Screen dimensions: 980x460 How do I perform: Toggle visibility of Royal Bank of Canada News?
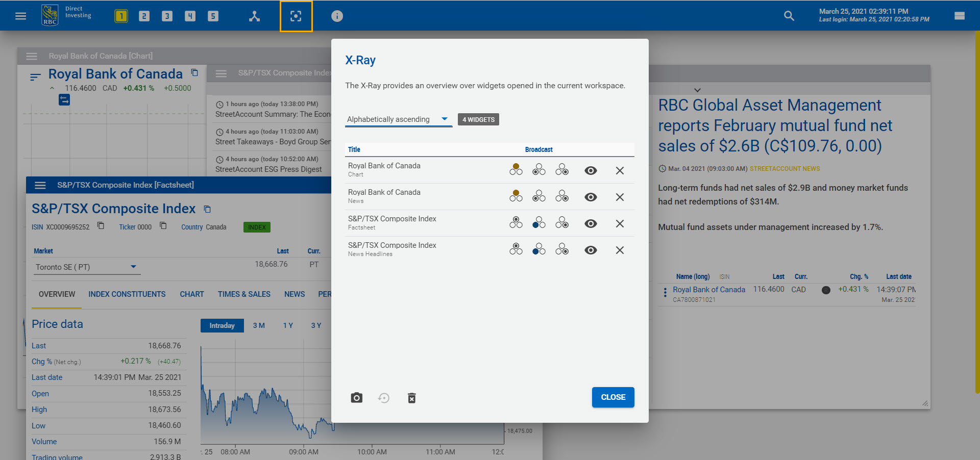pos(591,197)
